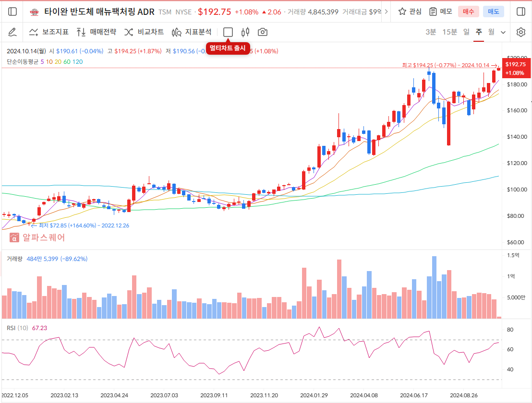Expand the stock info chevron arrow

tap(386, 12)
